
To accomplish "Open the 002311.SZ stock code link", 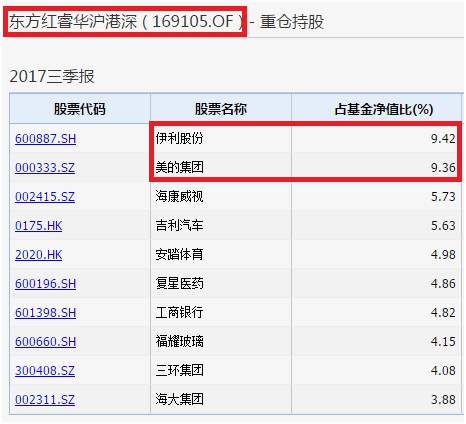I will tap(45, 400).
